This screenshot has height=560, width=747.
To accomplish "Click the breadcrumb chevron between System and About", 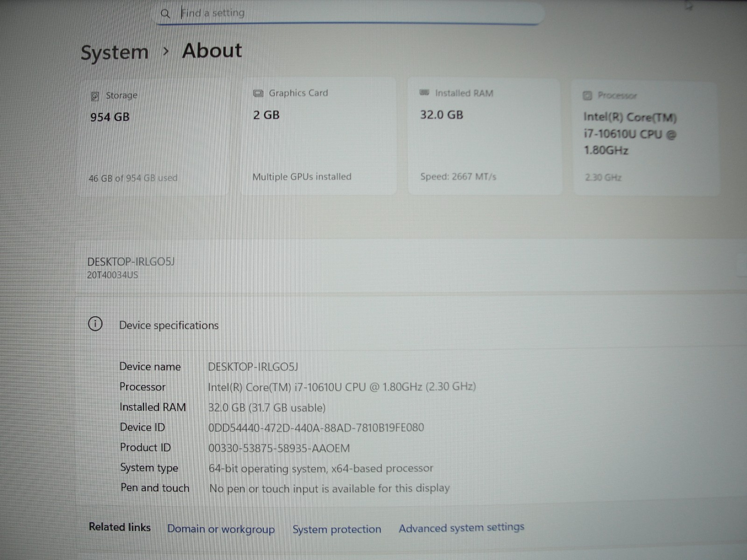I will click(165, 51).
